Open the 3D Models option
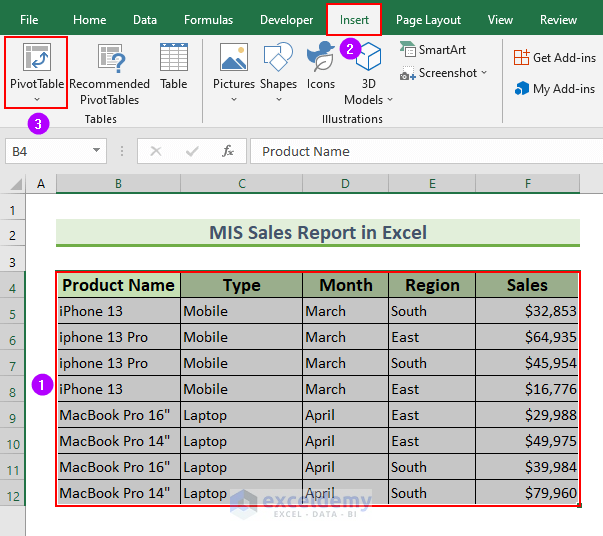 pyautogui.click(x=369, y=73)
